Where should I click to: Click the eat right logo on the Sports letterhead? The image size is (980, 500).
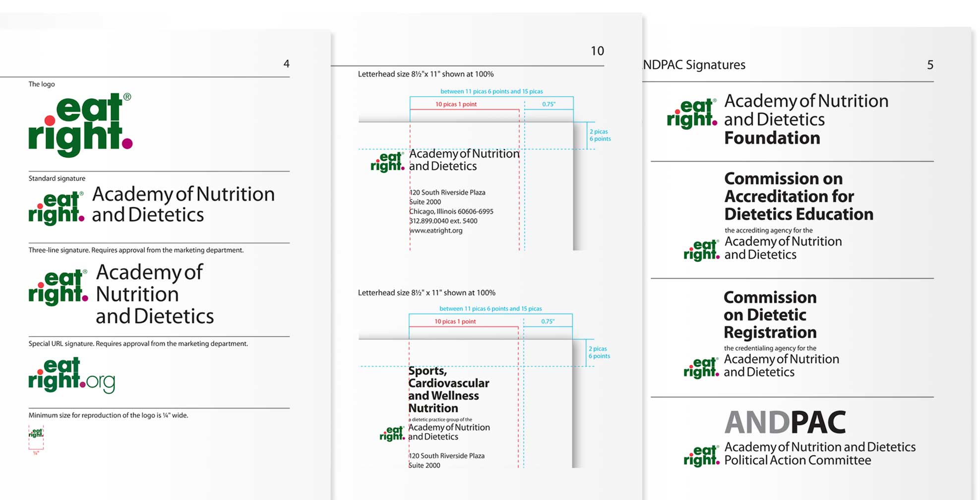(x=392, y=434)
